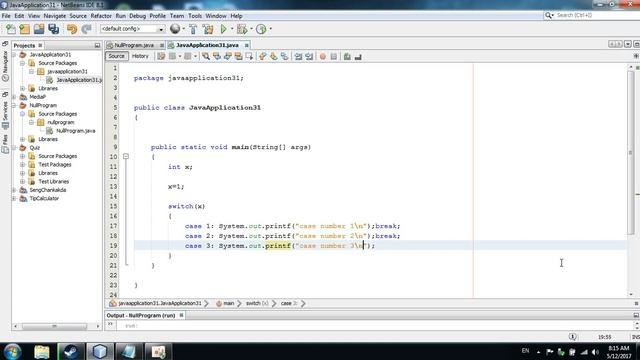640x360 pixels.
Task: Toggle Highlight Search icon in editor toolbar
Action: point(238,57)
